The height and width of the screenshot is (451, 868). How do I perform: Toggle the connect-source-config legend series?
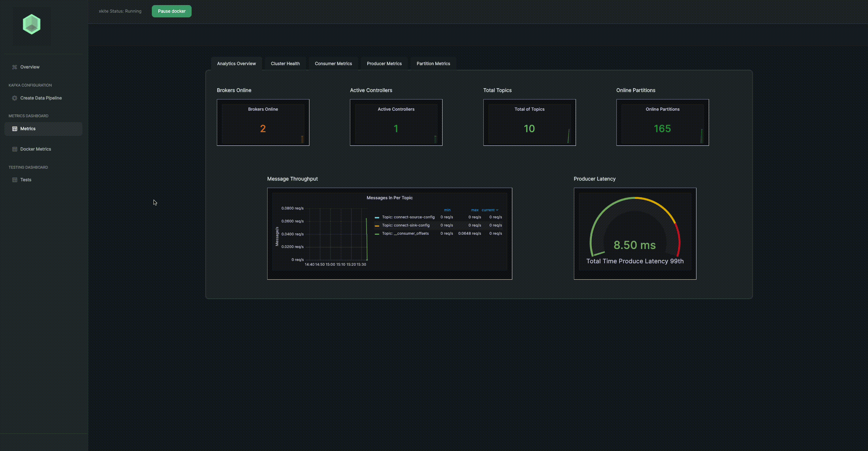tap(408, 217)
